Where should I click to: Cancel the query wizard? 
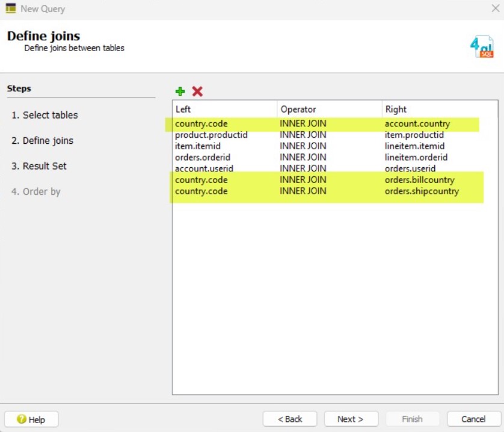pyautogui.click(x=473, y=419)
